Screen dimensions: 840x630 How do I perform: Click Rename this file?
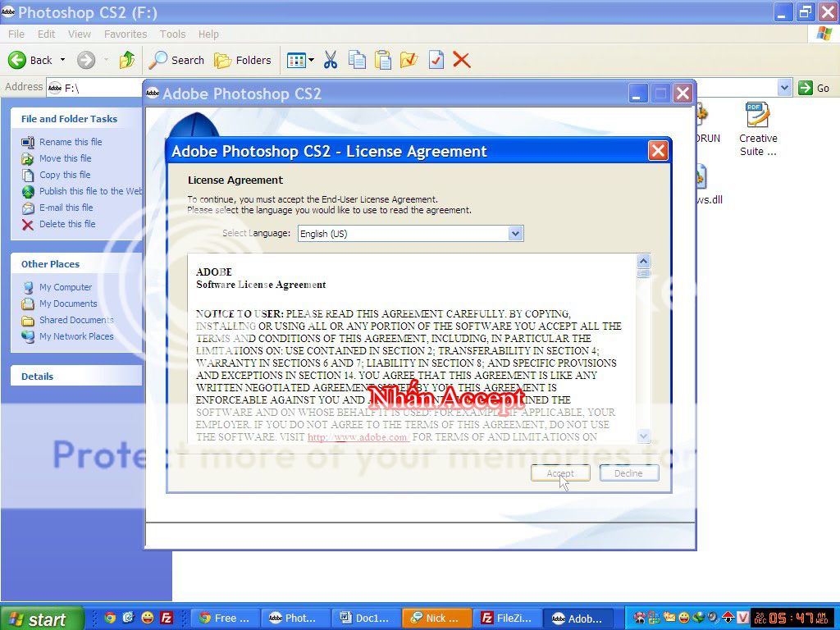pyautogui.click(x=71, y=142)
